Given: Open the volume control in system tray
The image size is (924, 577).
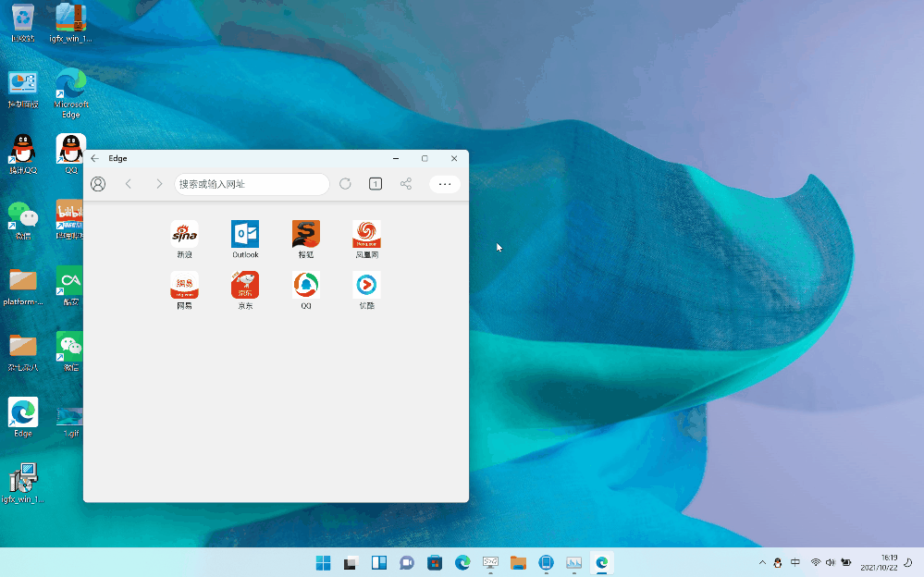Looking at the screenshot, I should coord(831,562).
